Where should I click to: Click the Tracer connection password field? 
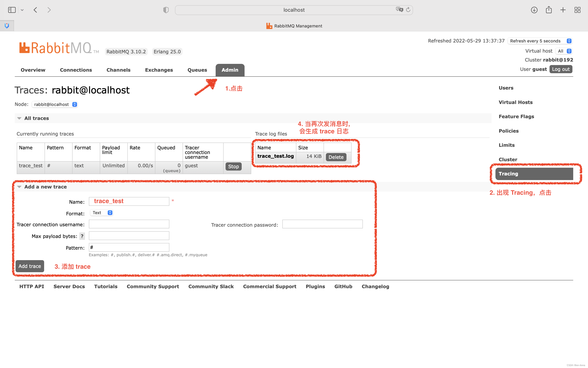[x=322, y=224]
